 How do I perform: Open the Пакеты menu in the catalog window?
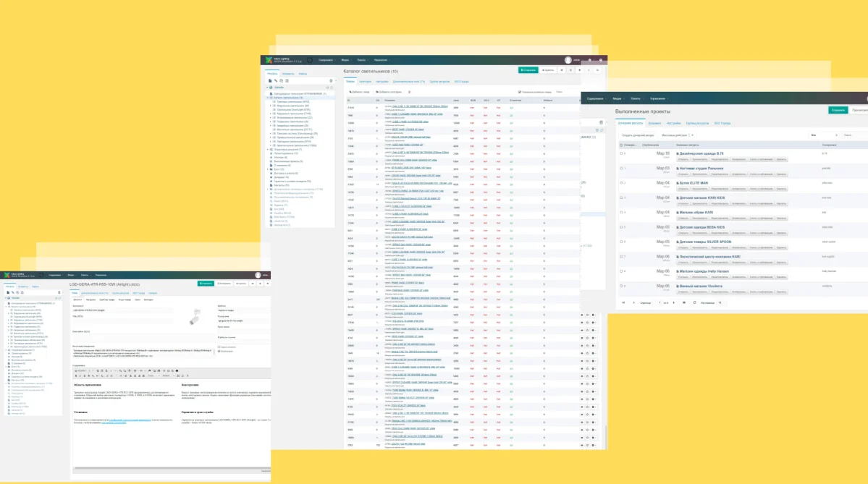[362, 60]
